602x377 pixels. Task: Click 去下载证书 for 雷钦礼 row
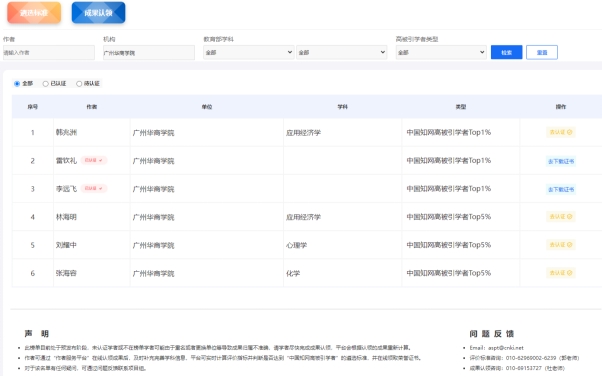561,161
